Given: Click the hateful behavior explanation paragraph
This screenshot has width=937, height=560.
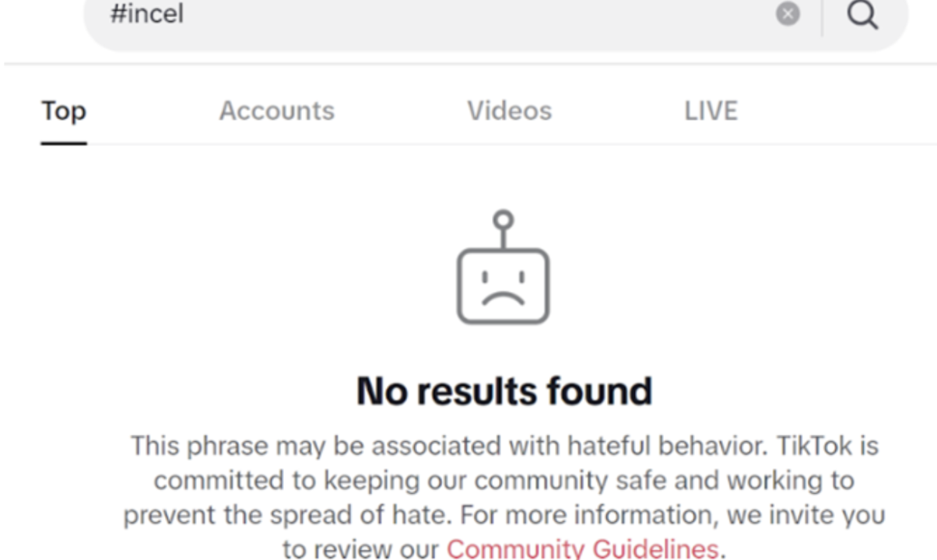Looking at the screenshot, I should point(504,497).
